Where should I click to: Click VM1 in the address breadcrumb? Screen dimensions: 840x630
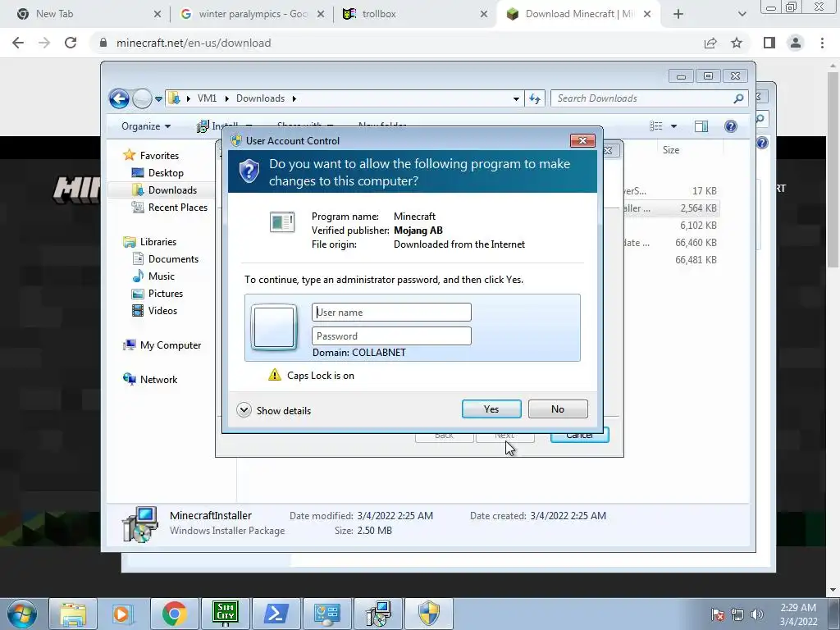(207, 98)
